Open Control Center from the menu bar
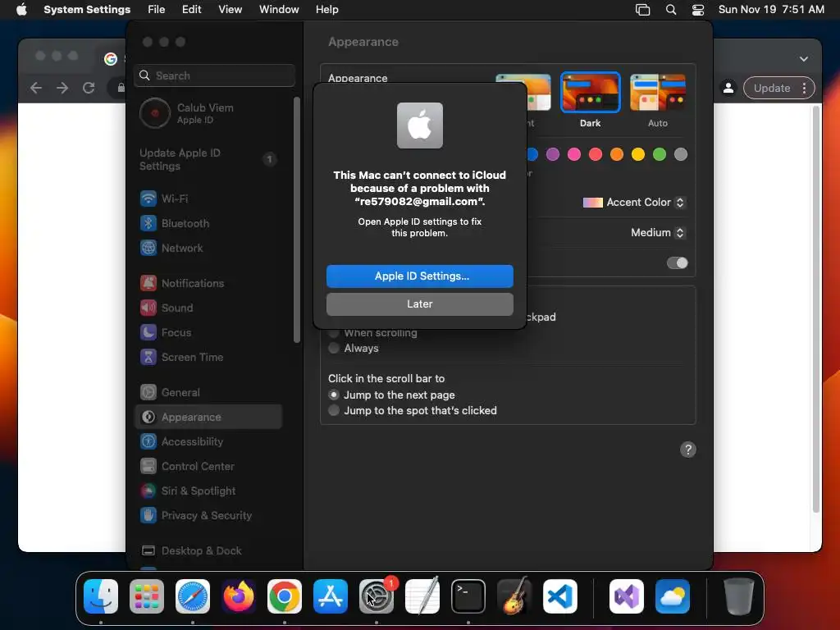The image size is (840, 630). 698,10
